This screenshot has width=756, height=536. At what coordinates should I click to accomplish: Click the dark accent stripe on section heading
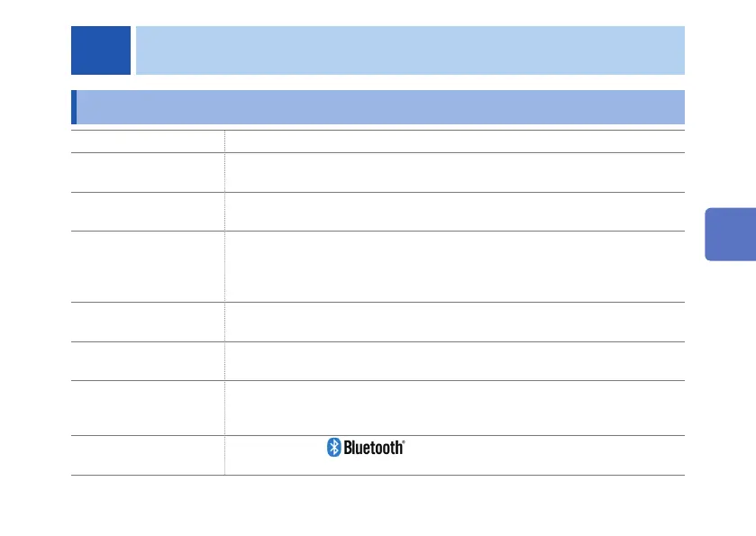pos(74,106)
